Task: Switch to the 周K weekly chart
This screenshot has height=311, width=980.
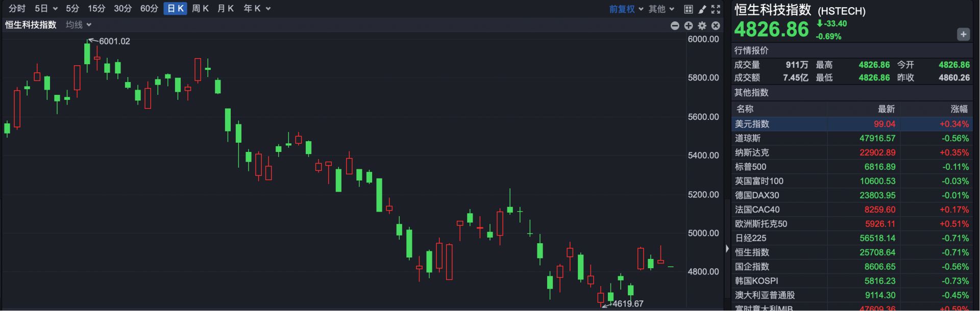Action: [x=200, y=9]
